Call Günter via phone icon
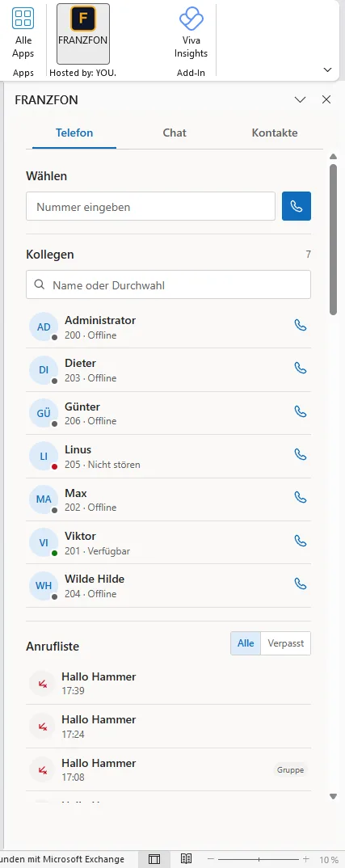This screenshot has width=345, height=868. (x=300, y=412)
